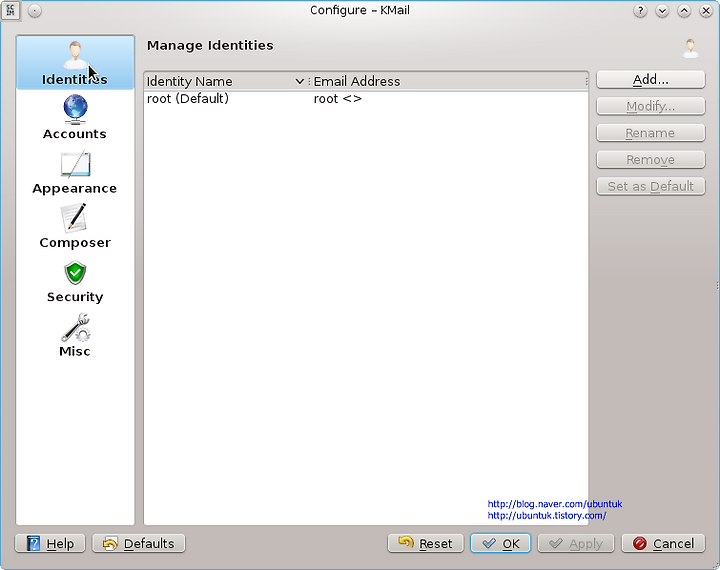This screenshot has height=570, width=720.
Task: Sort by the Email Address column header
Action: tap(449, 81)
